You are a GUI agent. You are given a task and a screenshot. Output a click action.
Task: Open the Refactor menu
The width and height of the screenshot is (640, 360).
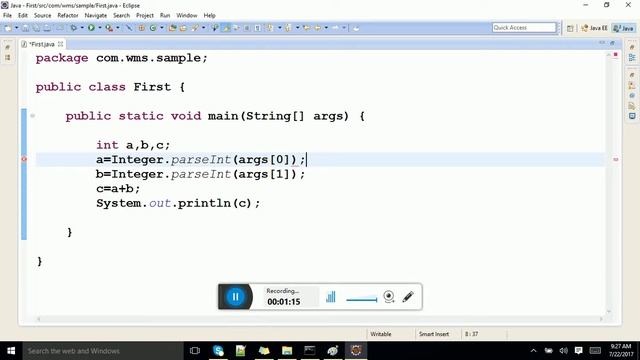68,16
